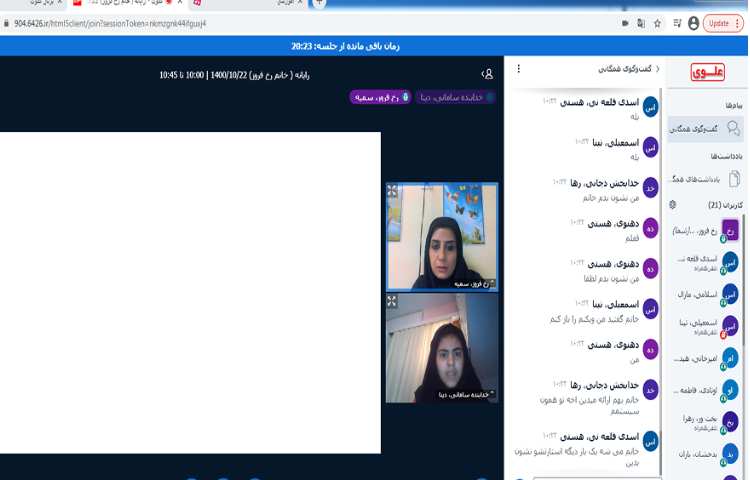Image resolution: width=750 pixels, height=480 pixels.
Task: Click the dimmed talking indicator 'خداینده سامانی، دیبا'
Action: [x=455, y=97]
